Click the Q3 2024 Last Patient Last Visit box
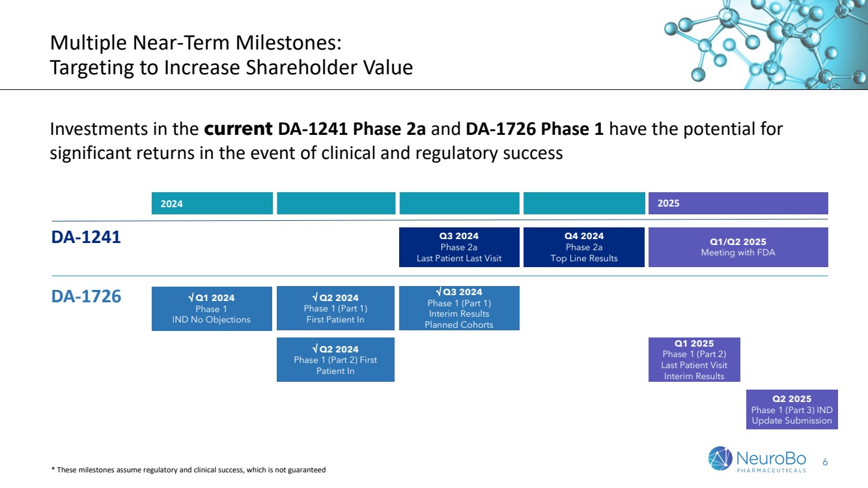Viewport: 868px width, 488px height. tap(459, 247)
